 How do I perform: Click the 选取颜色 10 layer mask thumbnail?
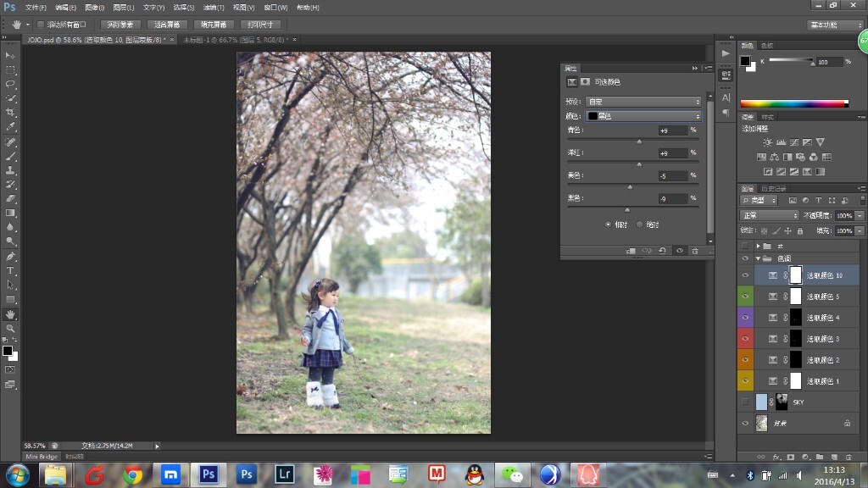coord(795,275)
